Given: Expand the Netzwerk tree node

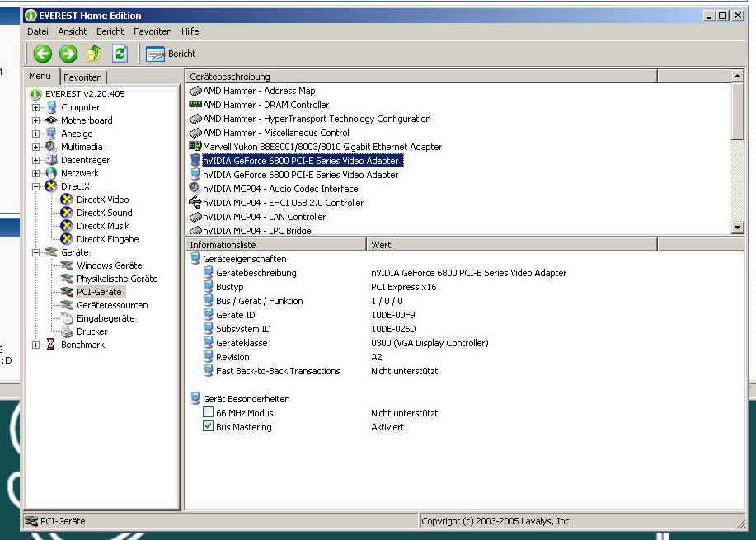Looking at the screenshot, I should 35,173.
